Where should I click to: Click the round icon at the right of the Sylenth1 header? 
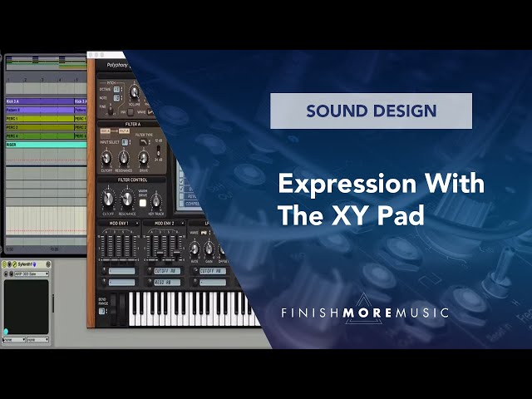(x=48, y=264)
